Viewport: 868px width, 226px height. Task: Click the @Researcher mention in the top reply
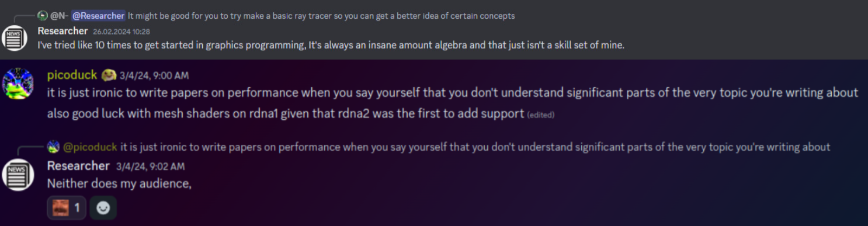click(98, 16)
